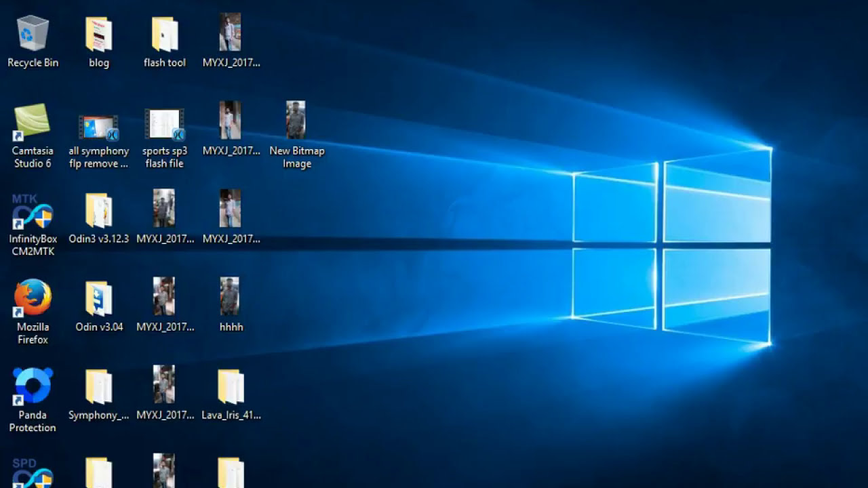
Task: Select MYXJ photo left of New Bitmap Image
Action: pyautogui.click(x=231, y=120)
